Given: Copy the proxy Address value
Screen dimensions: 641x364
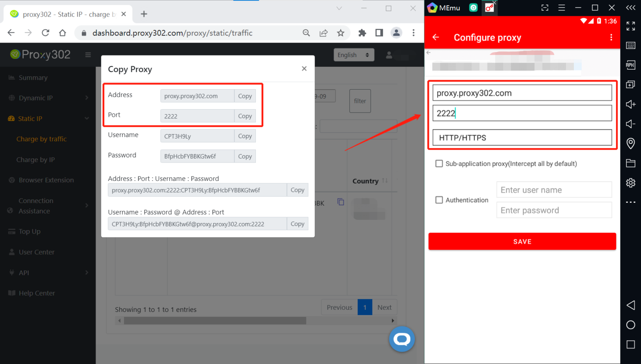Looking at the screenshot, I should click(x=245, y=96).
